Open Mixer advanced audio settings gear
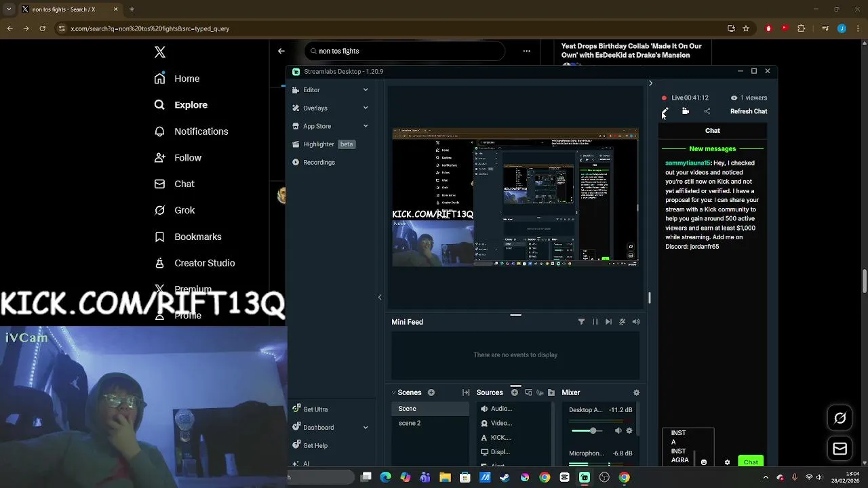The height and width of the screenshot is (488, 868). click(x=636, y=392)
